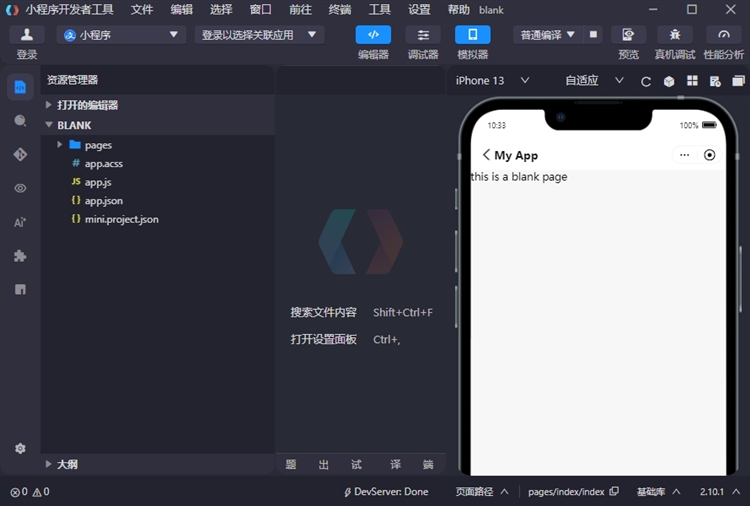Click the 预览 preview icon
This screenshot has height=506, width=750.
click(x=628, y=35)
